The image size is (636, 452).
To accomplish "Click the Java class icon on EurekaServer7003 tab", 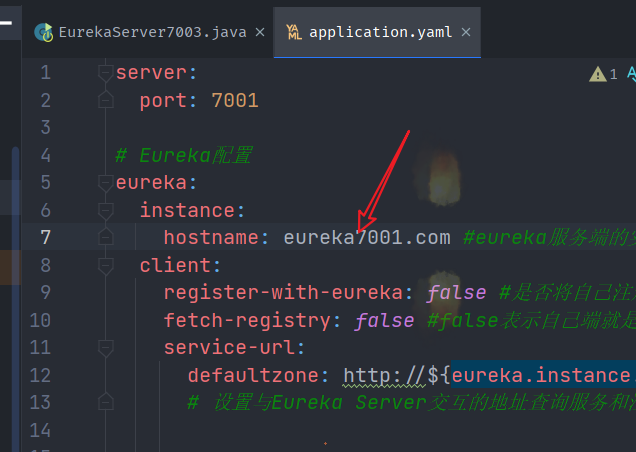I will coord(43,31).
